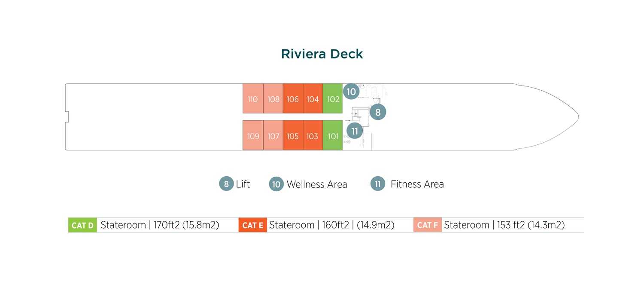Choose stateroom 107
The width and height of the screenshot is (644, 294).
point(273,135)
